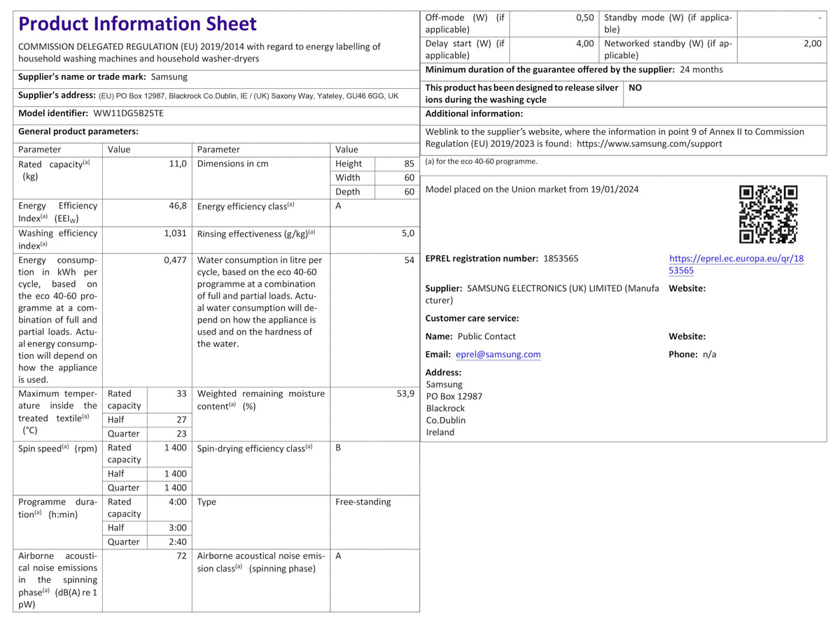
Task: Select Union market date 19/01/2024 line
Action: coord(532,189)
